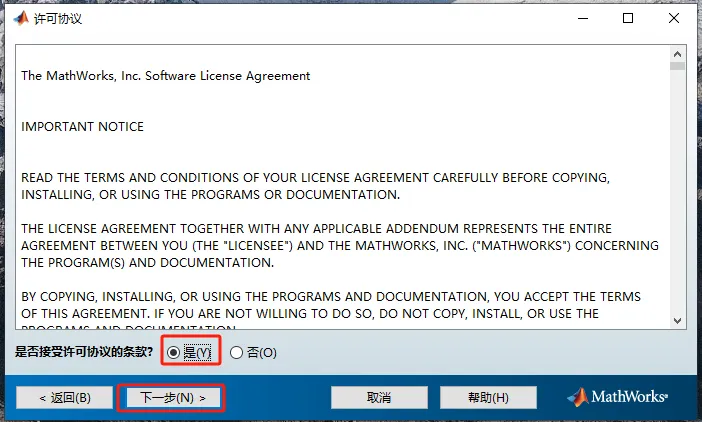Click the line 'THE PROGRAM(S) AND DOCUMENTATION.'

[x=147, y=263]
